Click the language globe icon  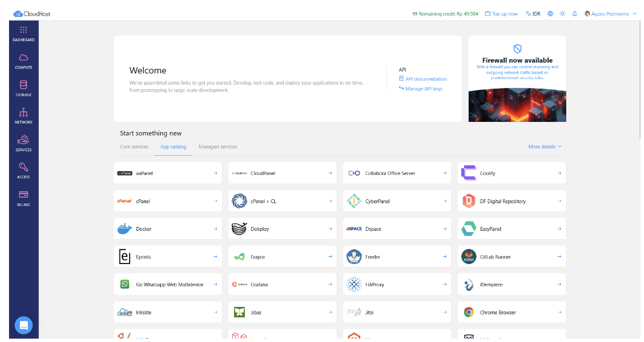point(550,14)
